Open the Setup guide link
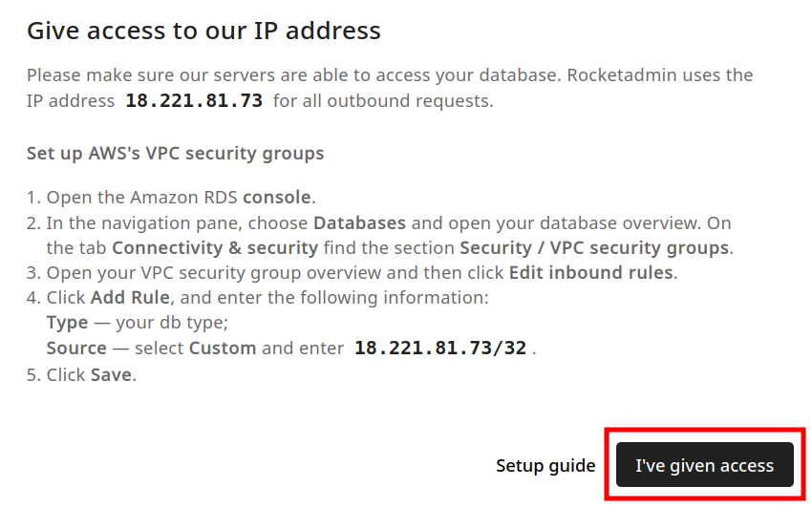 [545, 466]
